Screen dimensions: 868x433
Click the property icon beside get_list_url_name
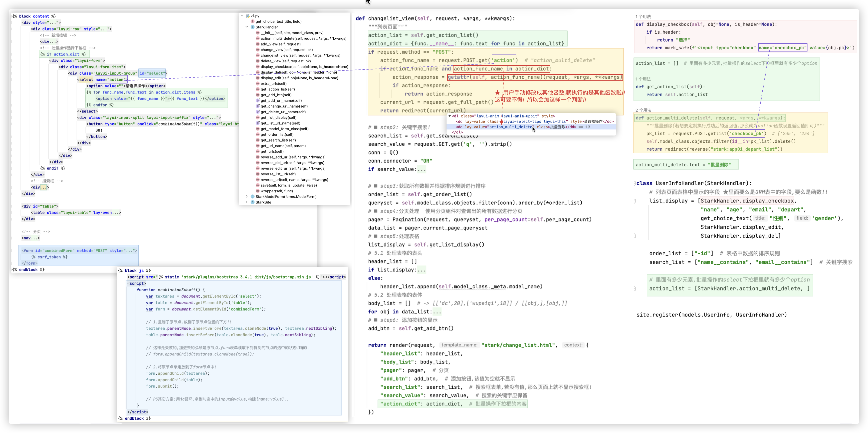click(x=257, y=123)
